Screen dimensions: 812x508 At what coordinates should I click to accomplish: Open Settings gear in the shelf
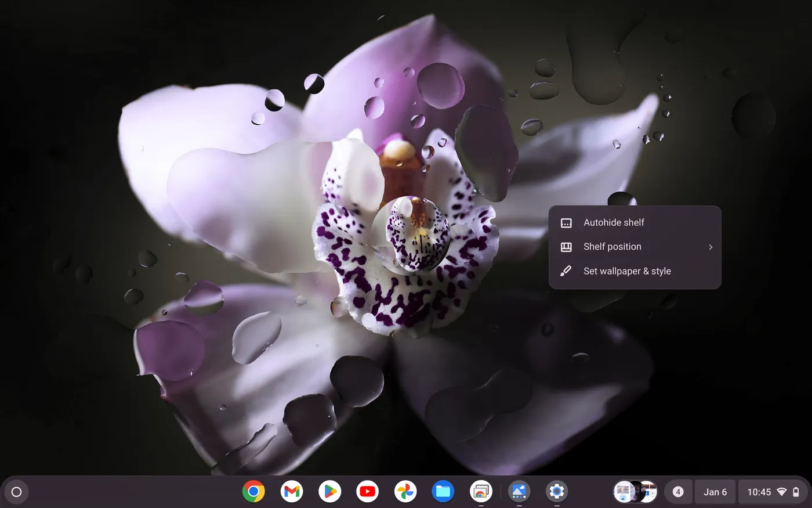tap(557, 492)
